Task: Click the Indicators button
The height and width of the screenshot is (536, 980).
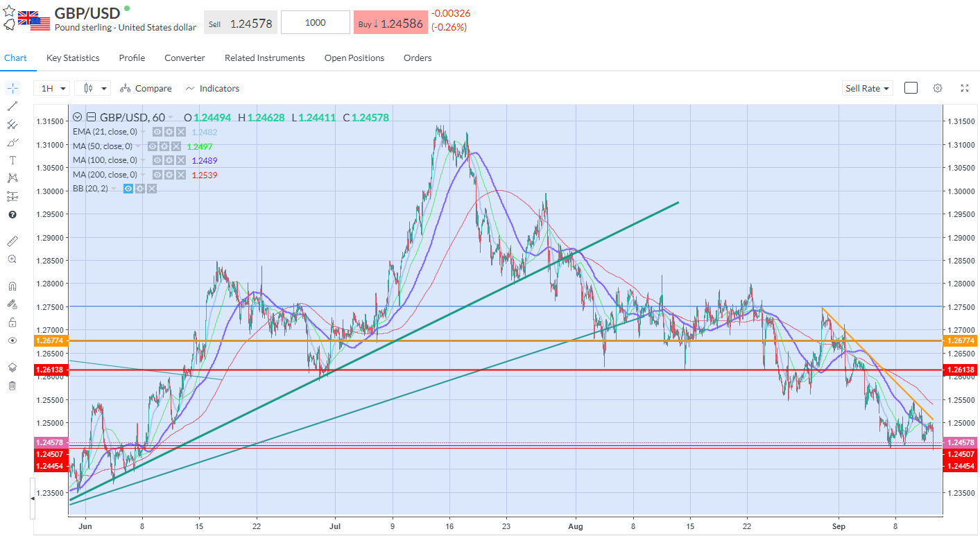Action: tap(212, 88)
